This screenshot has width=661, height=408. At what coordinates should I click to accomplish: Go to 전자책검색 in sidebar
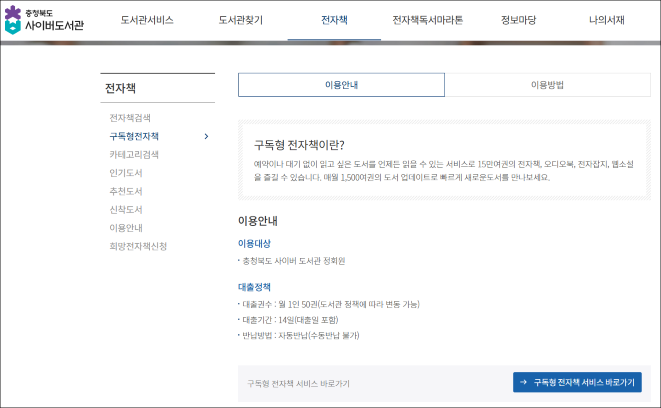click(x=130, y=118)
